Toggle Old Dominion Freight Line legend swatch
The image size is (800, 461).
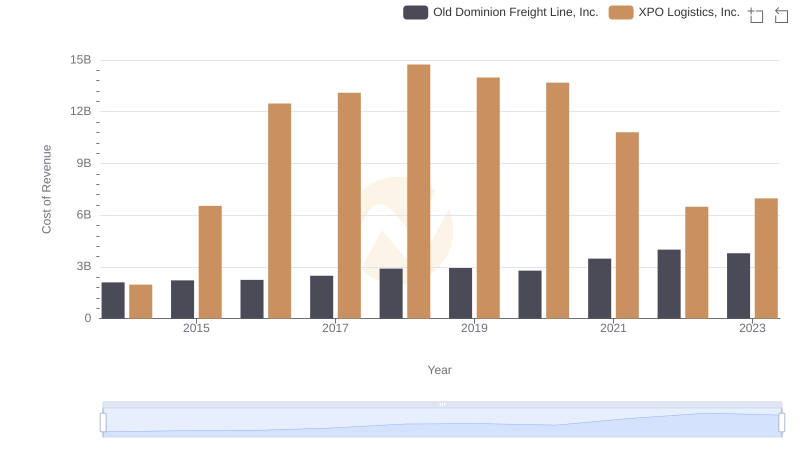pyautogui.click(x=415, y=12)
